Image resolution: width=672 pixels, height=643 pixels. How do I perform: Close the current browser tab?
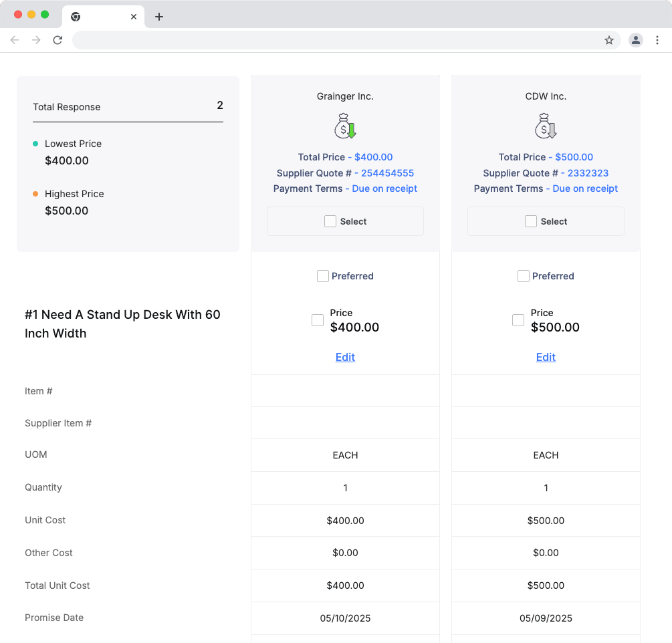pos(134,17)
